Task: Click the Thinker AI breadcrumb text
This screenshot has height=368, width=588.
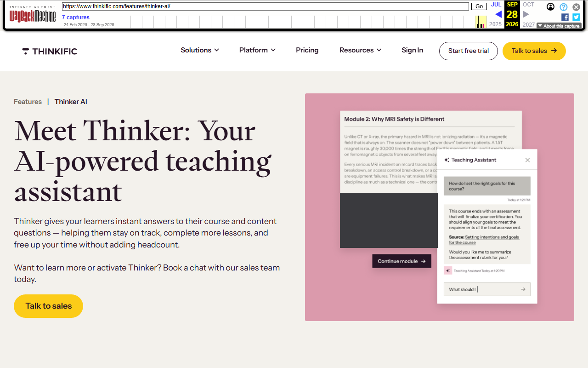Action: (x=71, y=102)
